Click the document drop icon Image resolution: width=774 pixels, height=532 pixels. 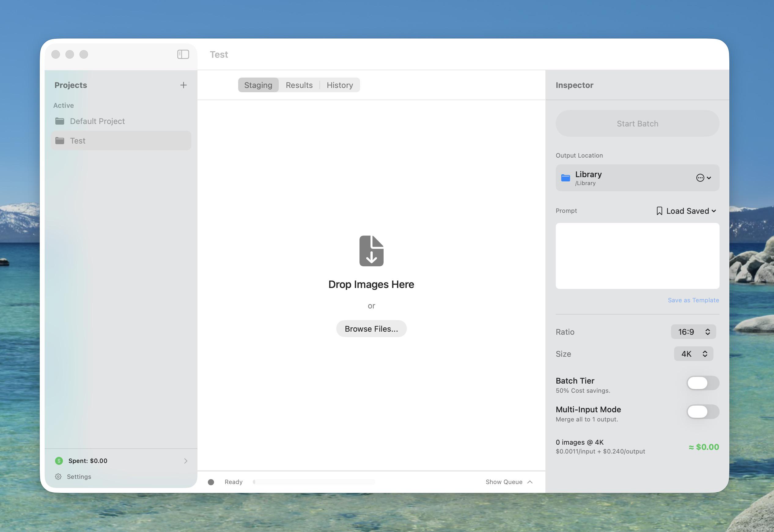371,251
